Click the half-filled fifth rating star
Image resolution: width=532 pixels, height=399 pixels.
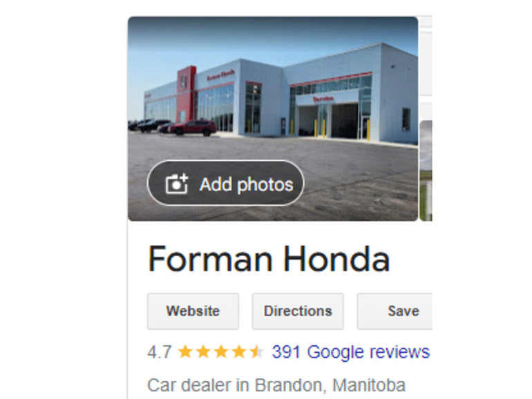point(257,351)
